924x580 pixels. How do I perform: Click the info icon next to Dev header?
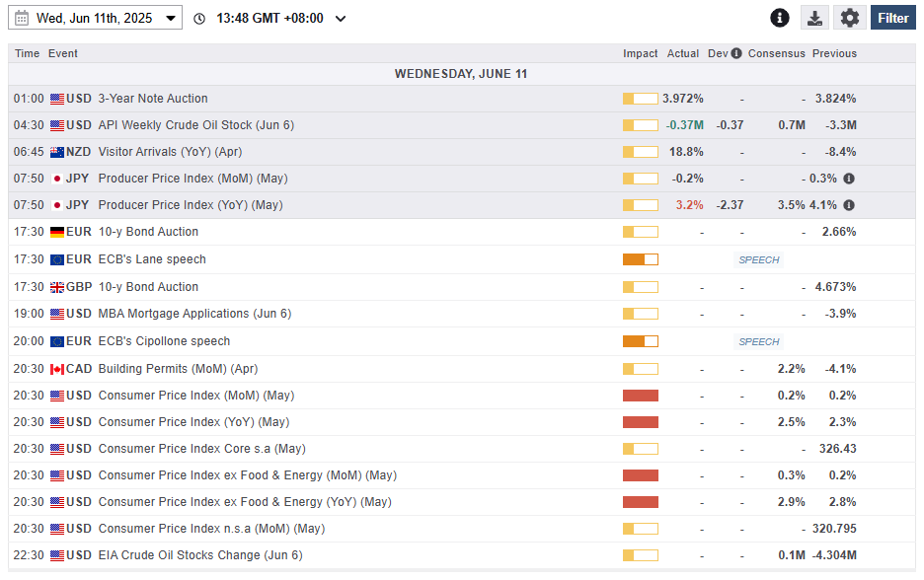[x=736, y=53]
